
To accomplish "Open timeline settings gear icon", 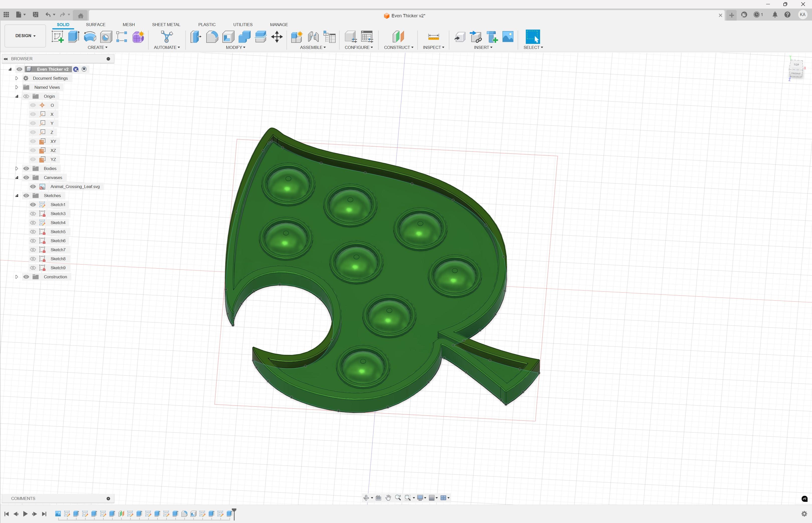I will (804, 514).
